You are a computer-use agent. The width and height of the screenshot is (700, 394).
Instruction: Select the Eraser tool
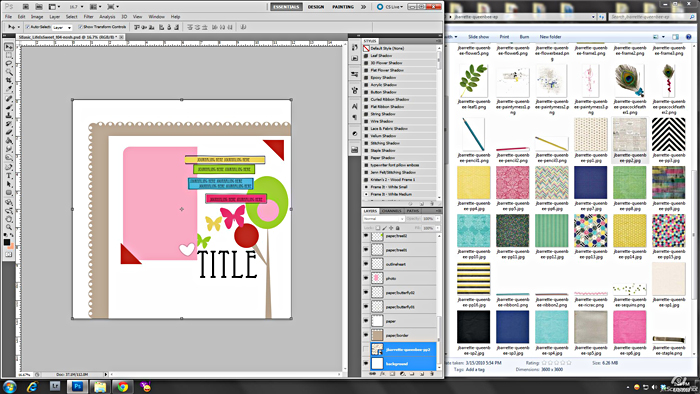8,133
